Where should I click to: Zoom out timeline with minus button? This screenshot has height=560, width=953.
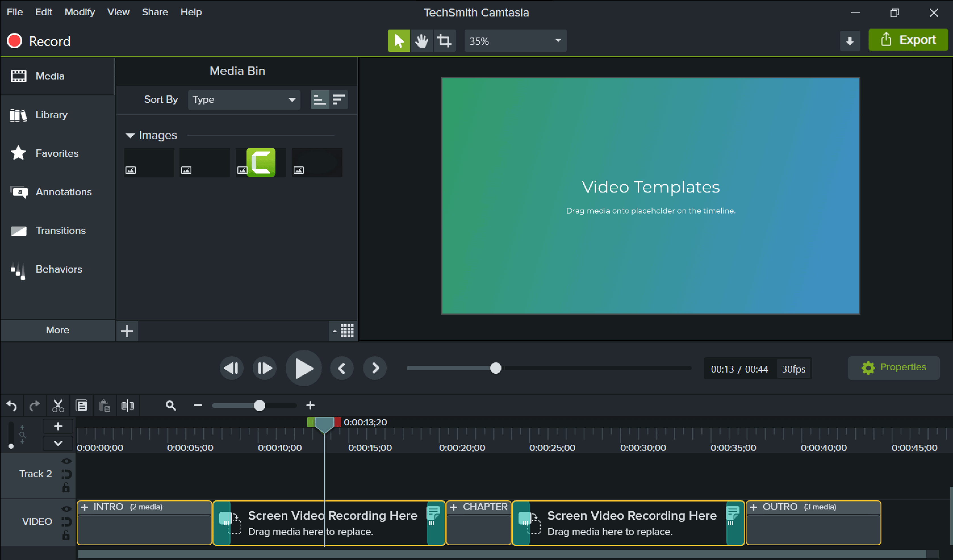point(198,406)
